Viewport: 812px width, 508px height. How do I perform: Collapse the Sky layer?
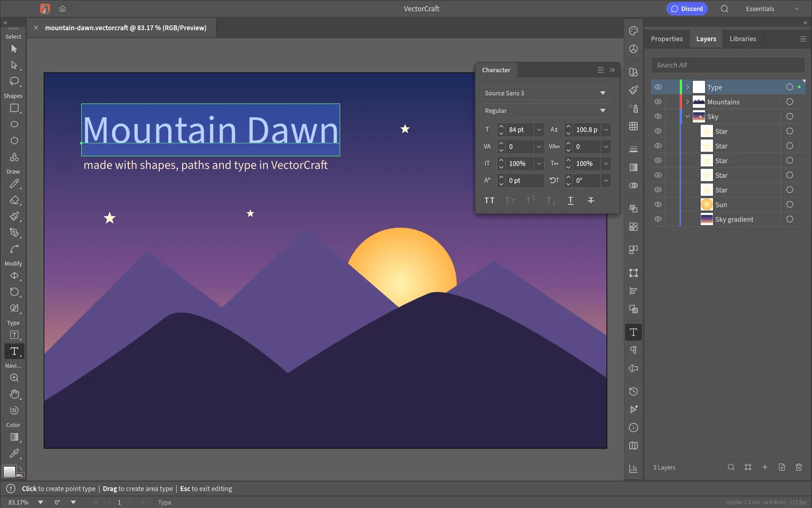tap(688, 116)
